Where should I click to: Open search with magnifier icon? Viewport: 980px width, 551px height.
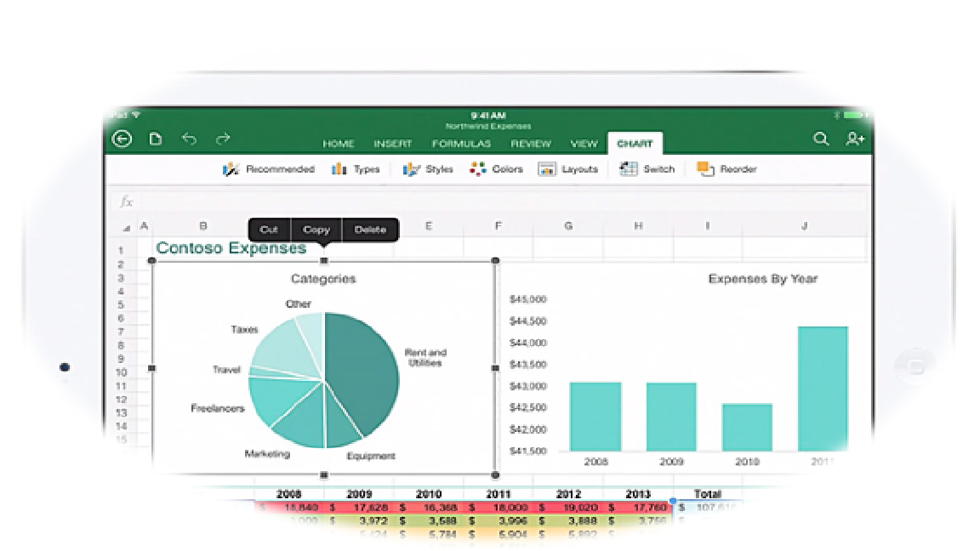[x=821, y=139]
